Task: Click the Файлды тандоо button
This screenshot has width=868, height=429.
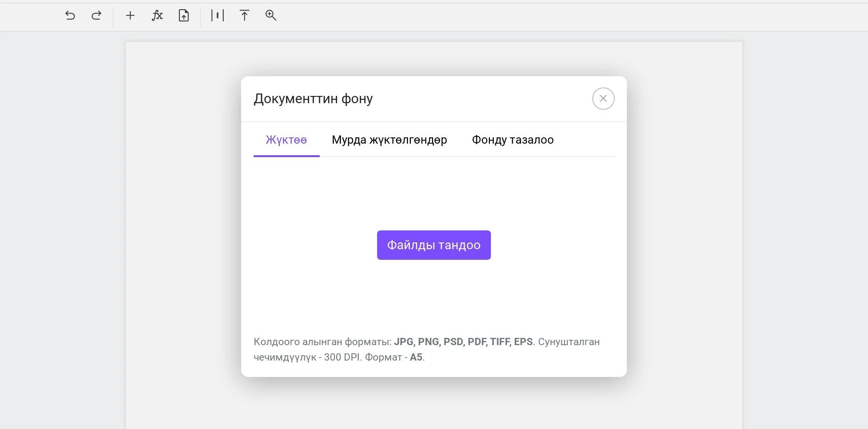Action: tap(434, 245)
